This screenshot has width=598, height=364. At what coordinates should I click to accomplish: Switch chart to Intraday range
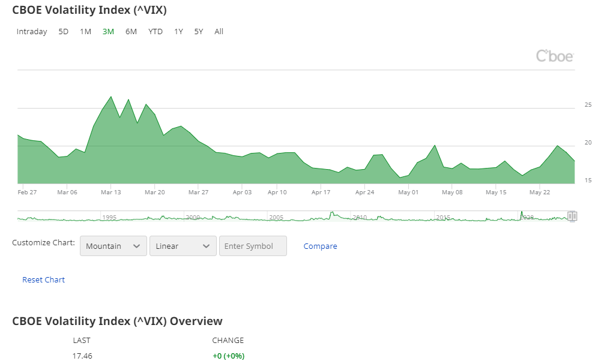[32, 32]
